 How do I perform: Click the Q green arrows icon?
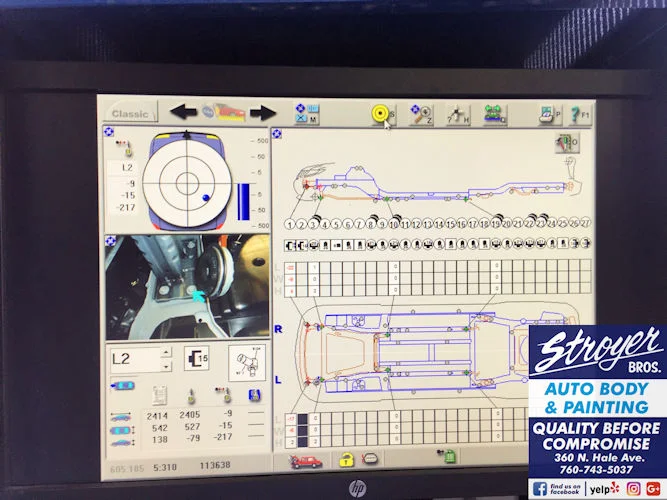[495, 114]
